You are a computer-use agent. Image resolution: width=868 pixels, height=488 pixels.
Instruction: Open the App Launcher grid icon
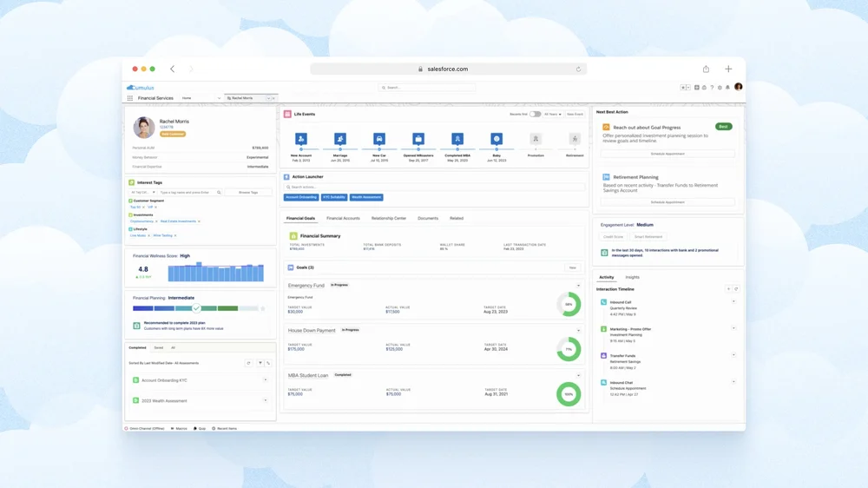pyautogui.click(x=130, y=98)
